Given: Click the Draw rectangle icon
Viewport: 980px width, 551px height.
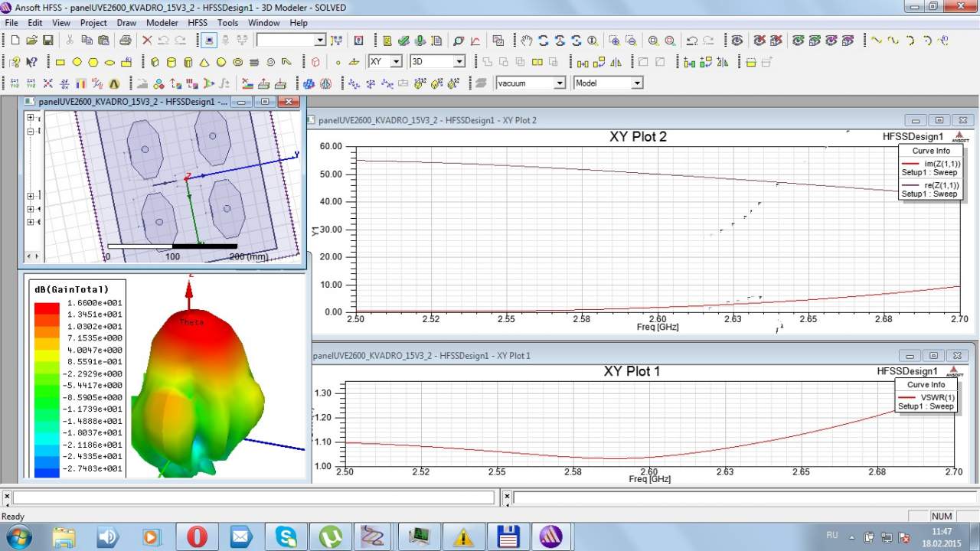Looking at the screenshot, I should tap(60, 62).
